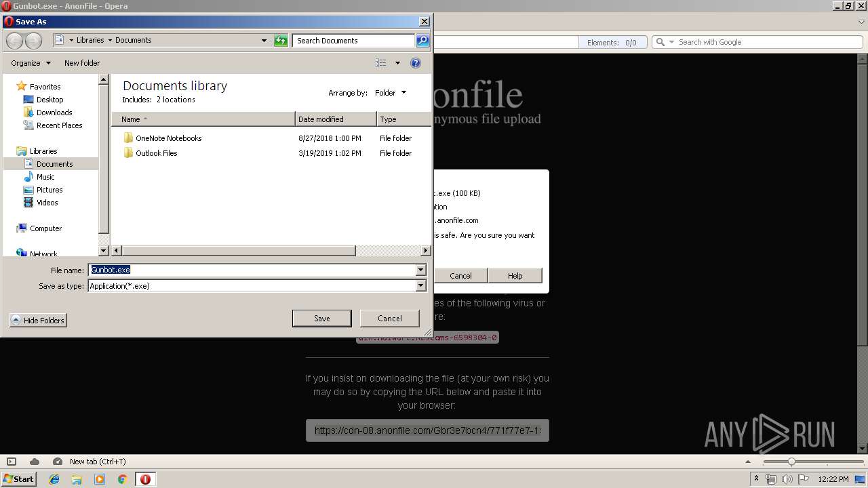Select Music library in navigation pane
868x488 pixels.
45,177
